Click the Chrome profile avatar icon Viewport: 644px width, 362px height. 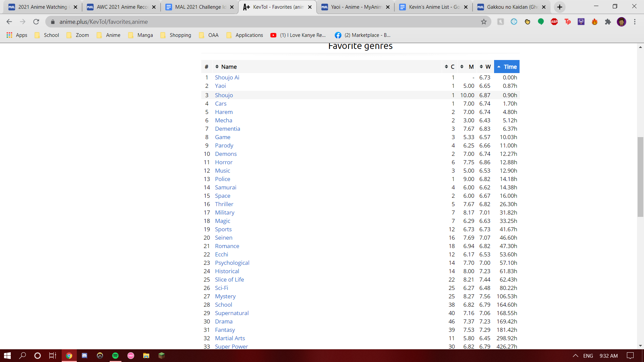pos(621,22)
